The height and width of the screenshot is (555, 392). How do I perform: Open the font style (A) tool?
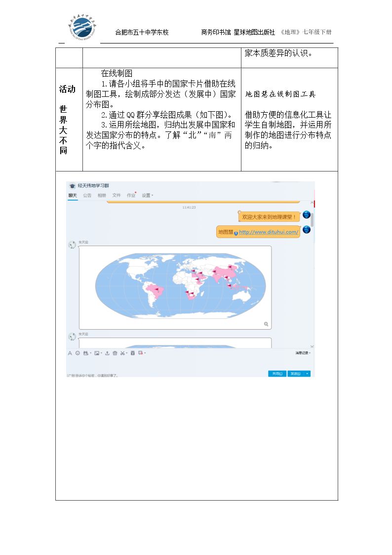click(x=70, y=353)
